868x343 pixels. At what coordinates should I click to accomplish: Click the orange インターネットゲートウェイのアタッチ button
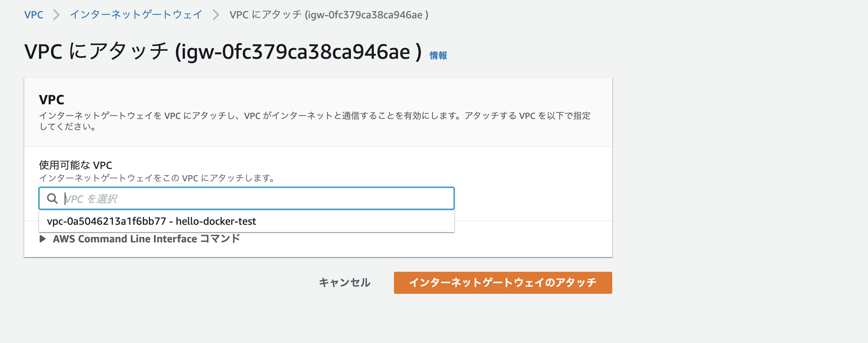[x=503, y=282]
